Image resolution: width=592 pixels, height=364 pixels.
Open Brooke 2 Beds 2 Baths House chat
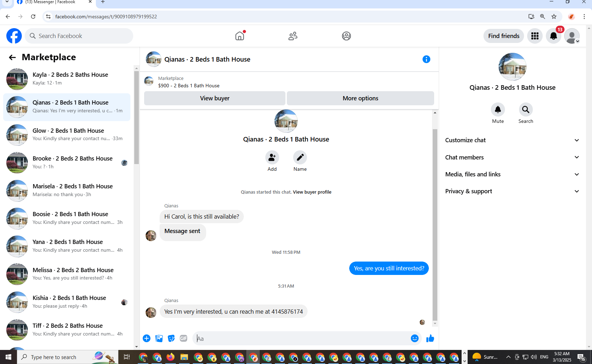click(67, 163)
